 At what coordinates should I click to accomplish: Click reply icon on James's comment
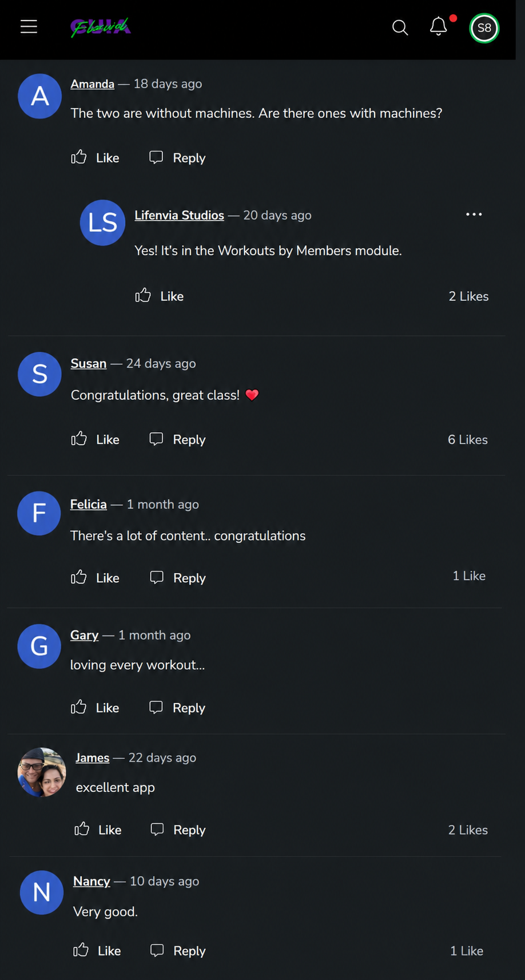tap(157, 829)
